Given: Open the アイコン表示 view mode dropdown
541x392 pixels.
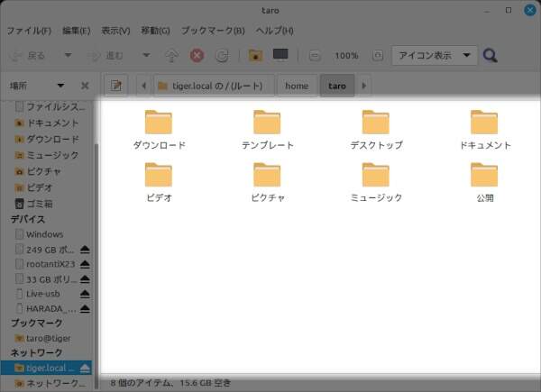Looking at the screenshot, I should (435, 56).
